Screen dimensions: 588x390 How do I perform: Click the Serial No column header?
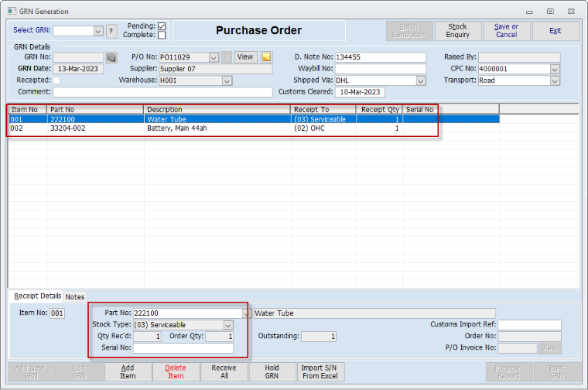click(451, 110)
